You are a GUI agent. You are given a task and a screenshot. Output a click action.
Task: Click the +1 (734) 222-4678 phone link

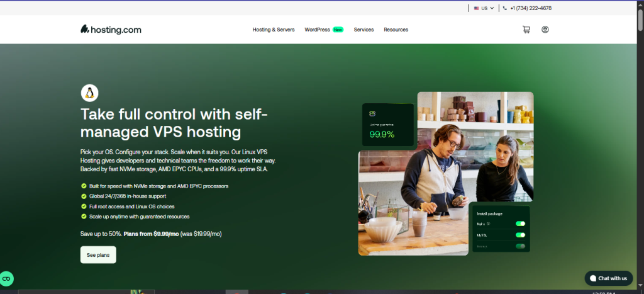[x=531, y=8]
